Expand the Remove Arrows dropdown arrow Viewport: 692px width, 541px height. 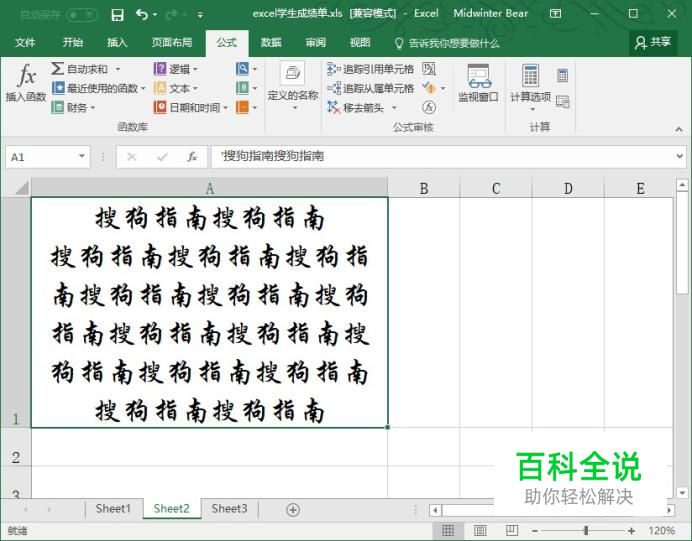(x=394, y=108)
